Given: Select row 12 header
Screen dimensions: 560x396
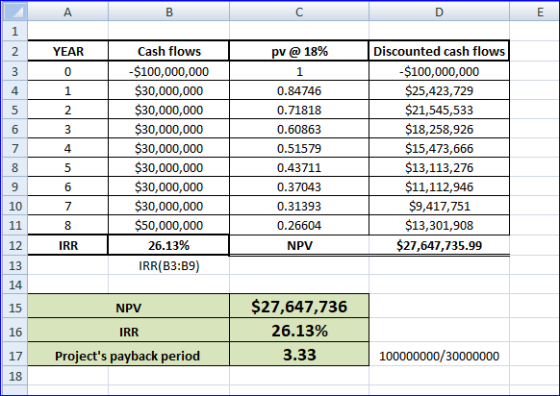Looking at the screenshot, I should tap(15, 245).
